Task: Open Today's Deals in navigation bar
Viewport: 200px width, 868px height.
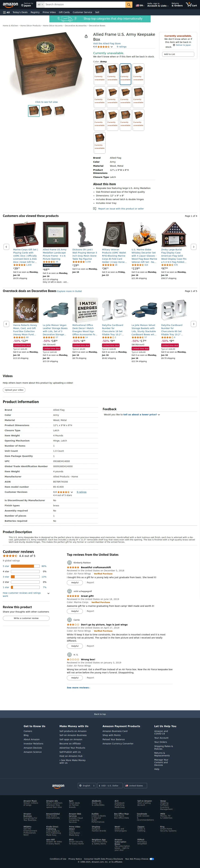Action: tap(20, 12)
